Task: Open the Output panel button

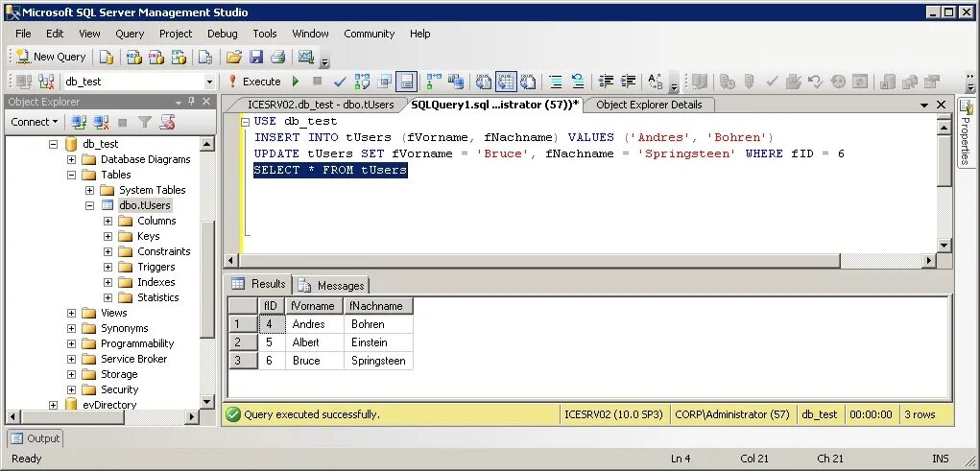Action: (35, 438)
